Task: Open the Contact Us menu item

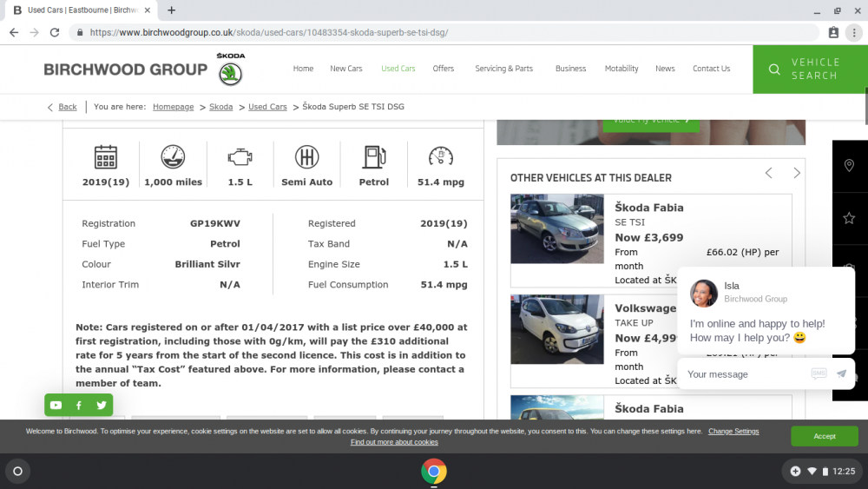Action: [712, 69]
